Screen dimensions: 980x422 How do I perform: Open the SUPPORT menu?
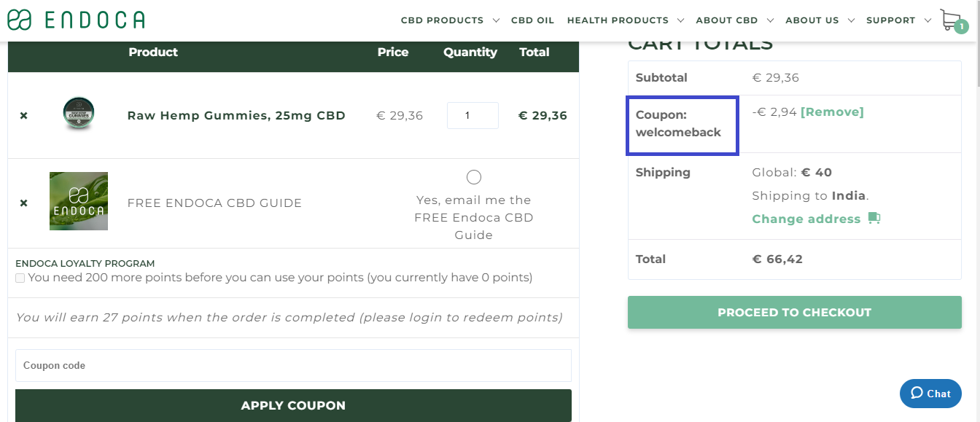pyautogui.click(x=892, y=20)
